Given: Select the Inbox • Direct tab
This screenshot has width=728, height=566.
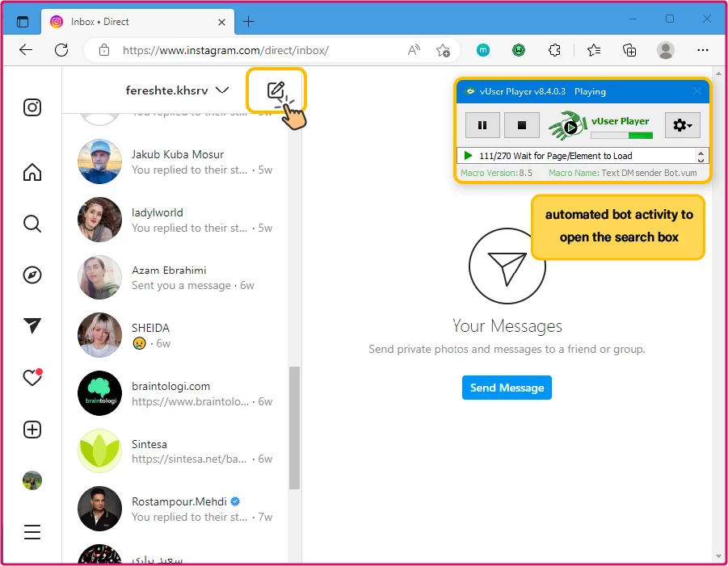Looking at the screenshot, I should tap(137, 22).
